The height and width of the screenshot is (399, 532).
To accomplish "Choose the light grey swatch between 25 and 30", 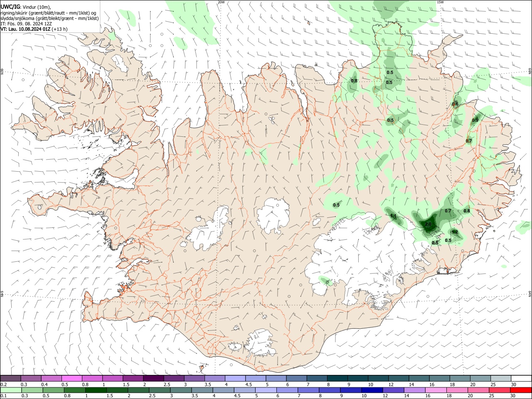I will [501, 379].
